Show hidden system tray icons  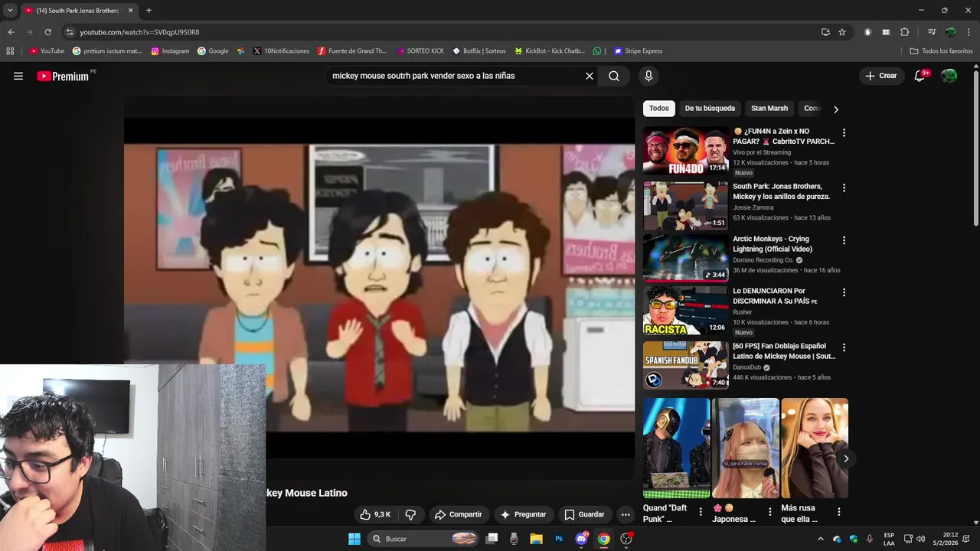coord(821,539)
